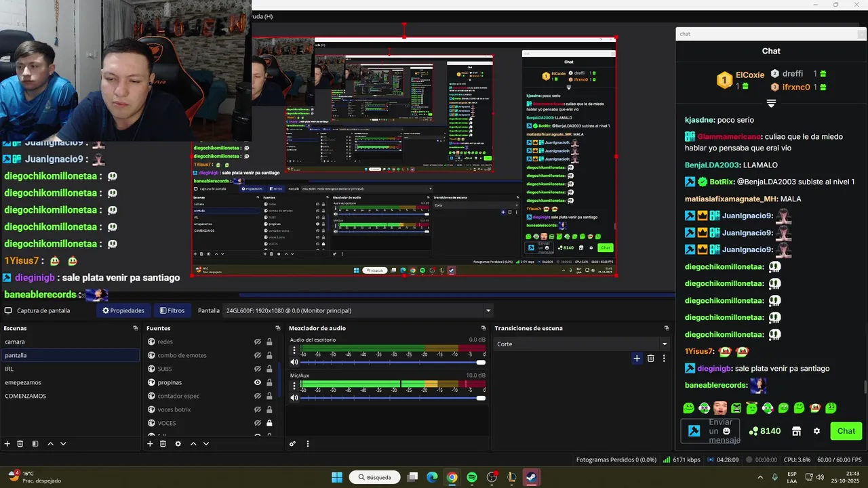The width and height of the screenshot is (868, 488).
Task: Click the green Chat send button
Action: [846, 431]
